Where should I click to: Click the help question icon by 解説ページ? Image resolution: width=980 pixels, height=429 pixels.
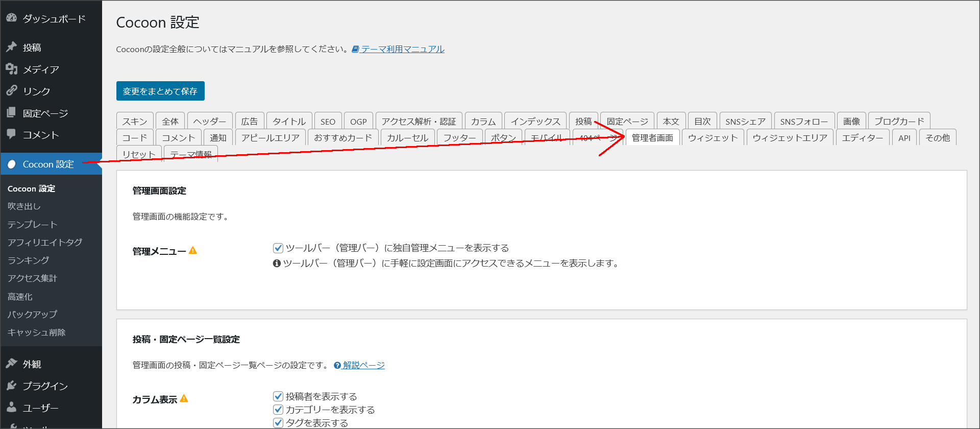coord(337,365)
